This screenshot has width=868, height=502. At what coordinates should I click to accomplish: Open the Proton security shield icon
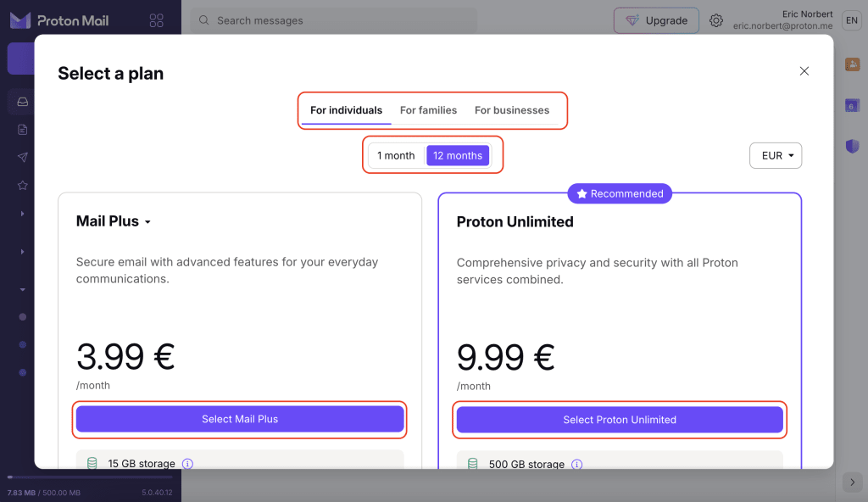pos(852,146)
